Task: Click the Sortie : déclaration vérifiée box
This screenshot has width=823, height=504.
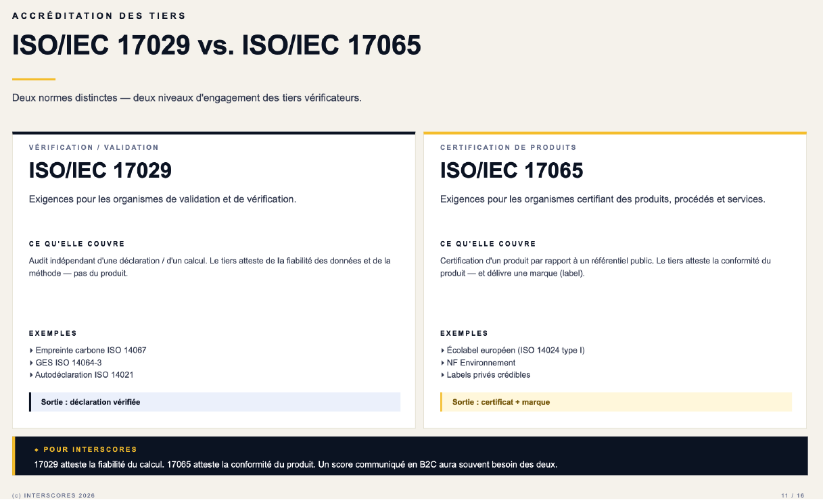Action: pos(214,402)
